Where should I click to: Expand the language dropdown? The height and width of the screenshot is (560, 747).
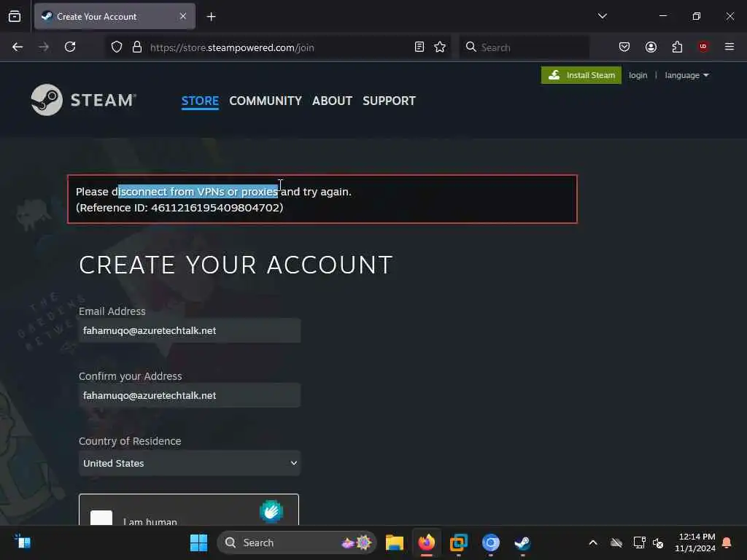(686, 75)
